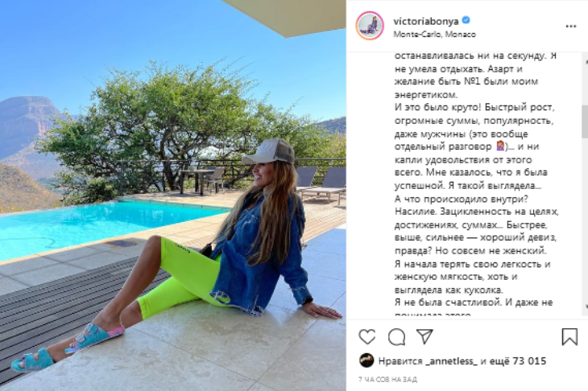This screenshot has width=588, height=391.
Task: Click the verified blue badge
Action: [x=466, y=20]
